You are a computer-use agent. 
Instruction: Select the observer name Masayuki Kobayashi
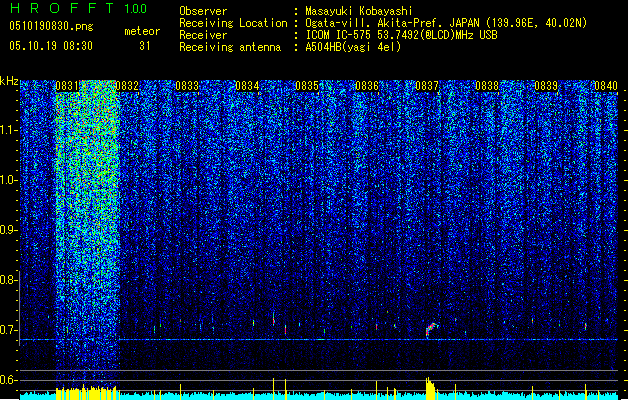[359, 11]
